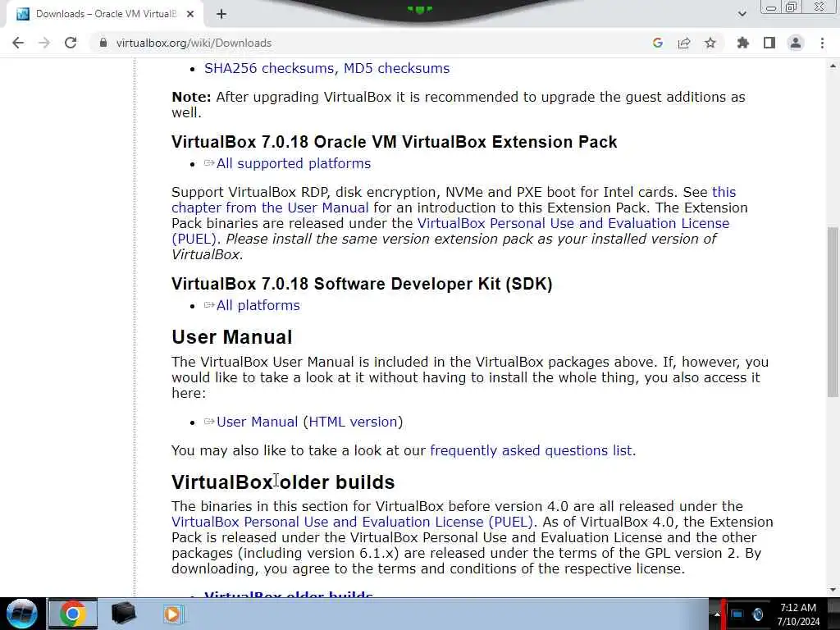This screenshot has width=840, height=630.
Task: Click the User Manual heading
Action: coord(232,337)
